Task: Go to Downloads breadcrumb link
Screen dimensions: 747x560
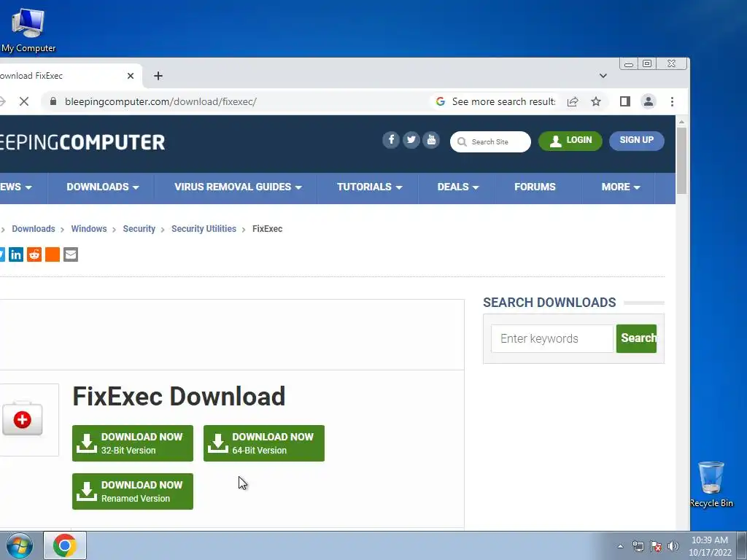Action: 34,229
